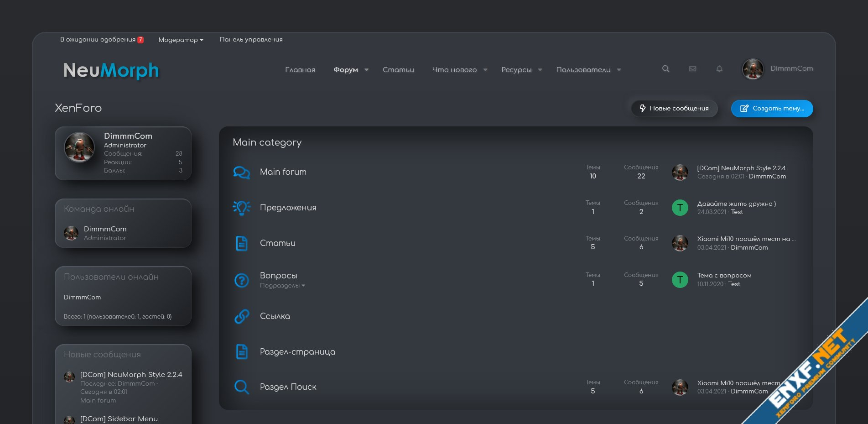Viewport: 868px width, 424px height.
Task: Click the document icon beside Статьи
Action: click(241, 243)
